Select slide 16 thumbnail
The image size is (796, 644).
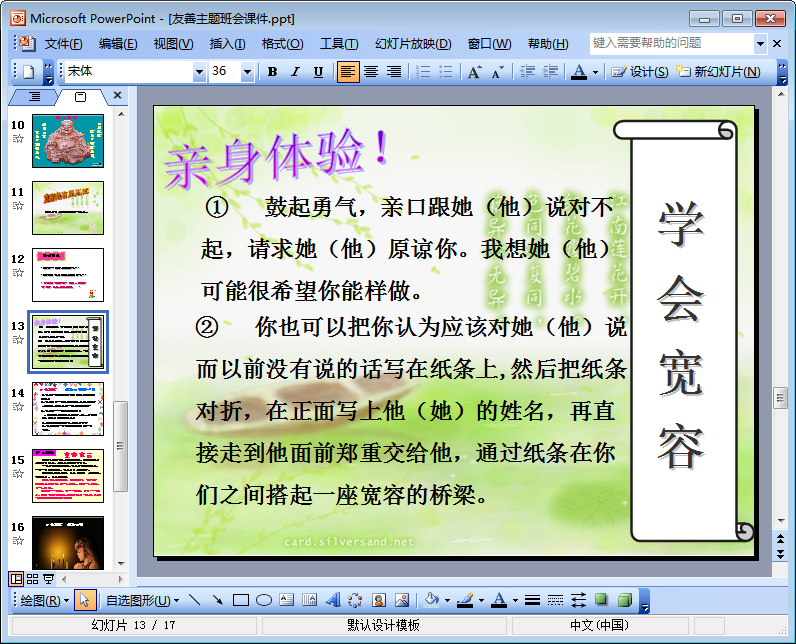tap(68, 543)
